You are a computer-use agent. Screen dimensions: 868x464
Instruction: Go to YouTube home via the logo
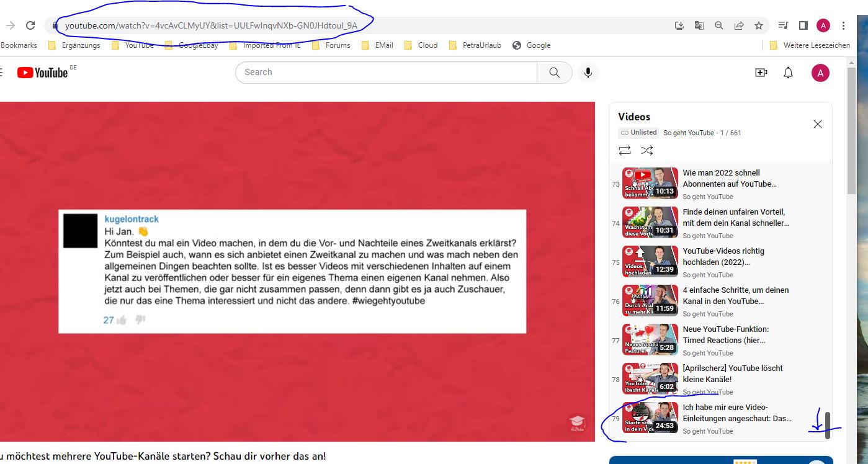point(42,73)
